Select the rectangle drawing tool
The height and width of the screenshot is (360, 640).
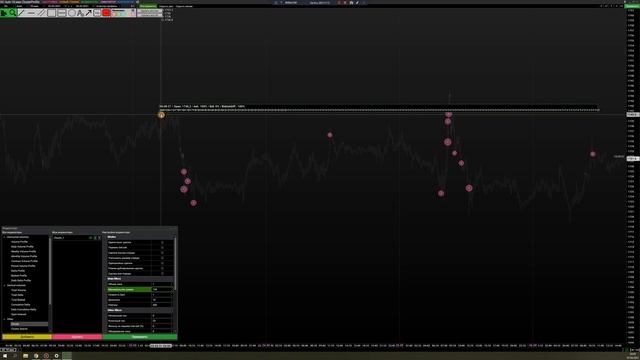pyautogui.click(x=51, y=13)
